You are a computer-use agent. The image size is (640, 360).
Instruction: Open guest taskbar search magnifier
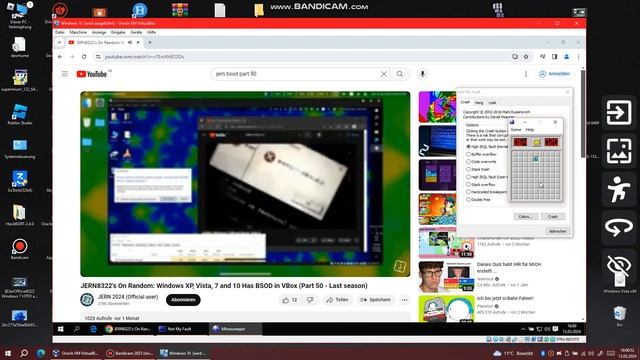(77, 329)
